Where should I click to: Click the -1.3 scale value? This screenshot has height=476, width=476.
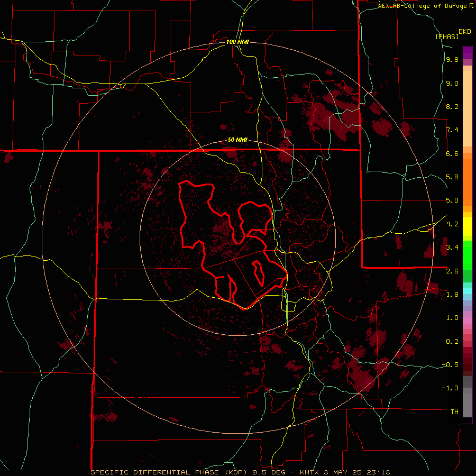(450, 388)
